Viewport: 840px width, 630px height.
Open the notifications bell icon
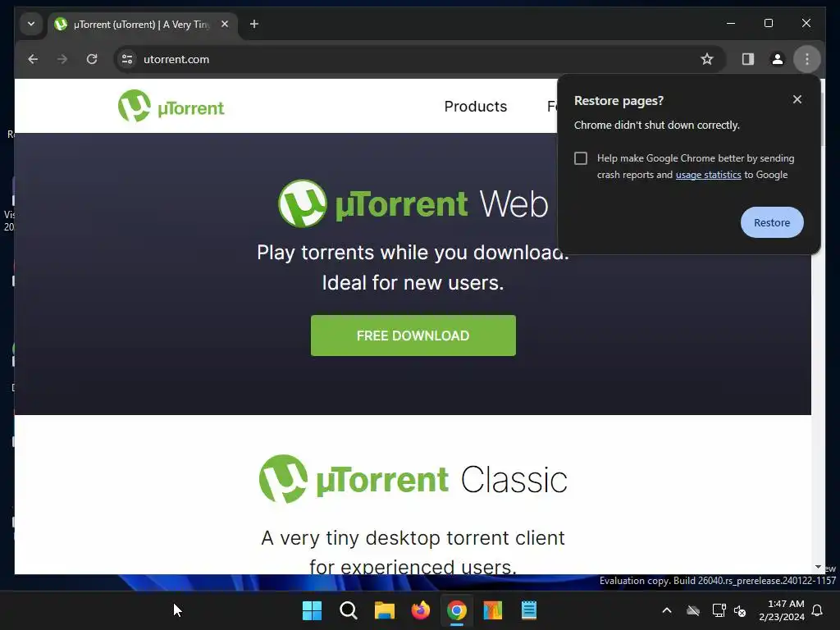(818, 610)
